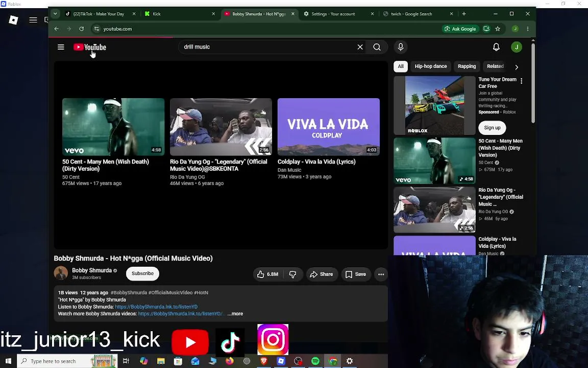Open the green J account avatar on YouTube
The image size is (588, 368).
click(517, 47)
